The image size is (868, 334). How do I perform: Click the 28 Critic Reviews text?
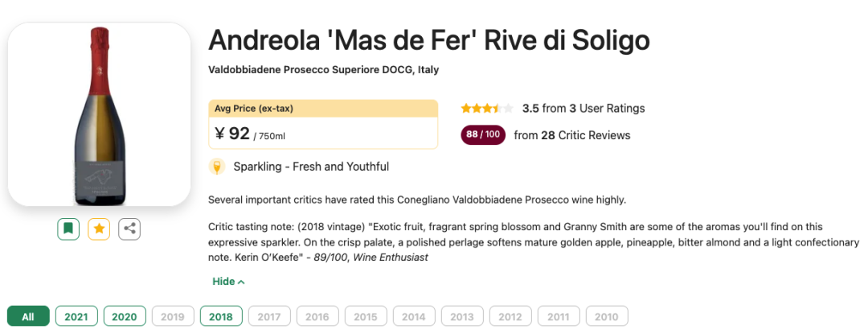(586, 135)
